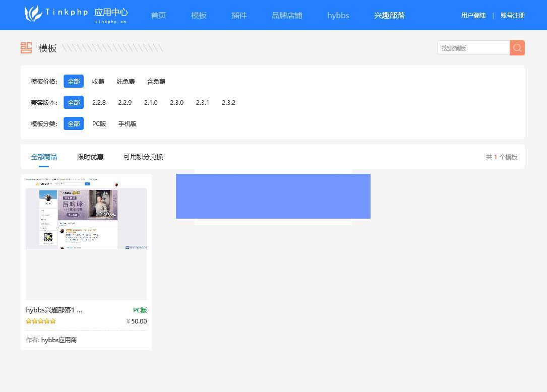
Task: Click the Tinkphp 应用中心 logo
Action: point(76,15)
